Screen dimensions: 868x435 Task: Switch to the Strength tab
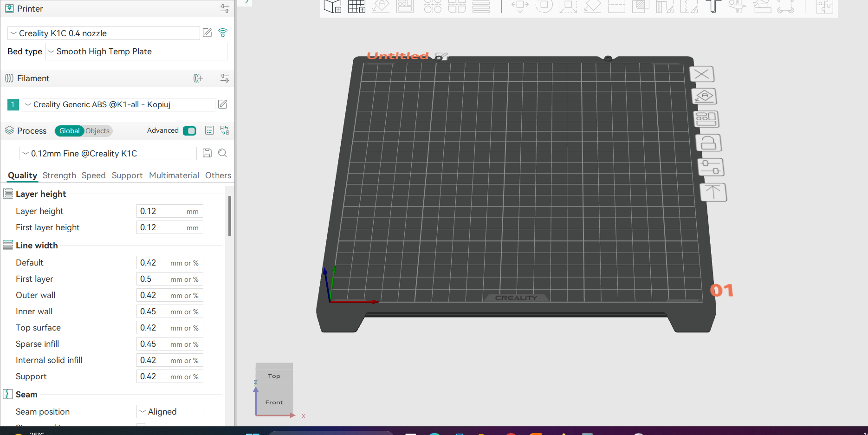click(x=59, y=175)
